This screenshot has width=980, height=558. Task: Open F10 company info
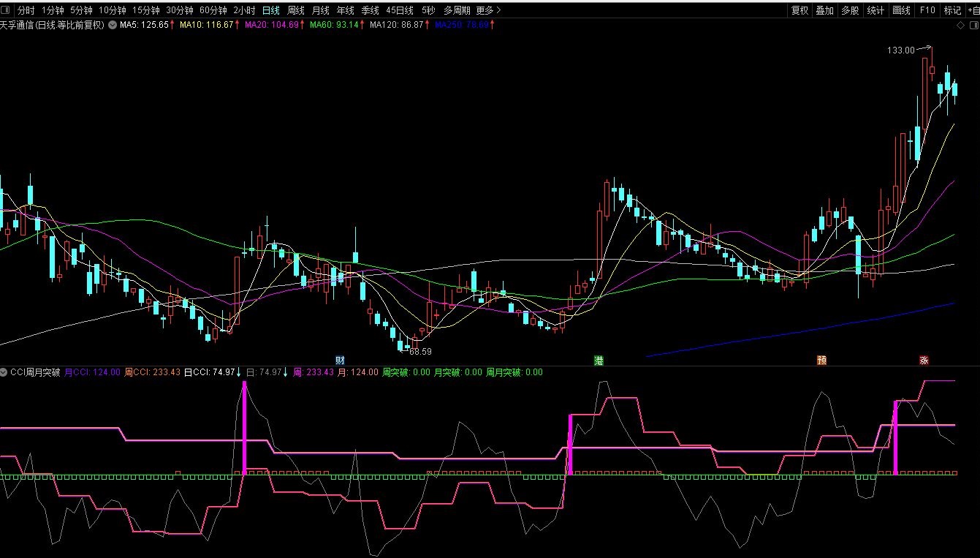pyautogui.click(x=927, y=10)
